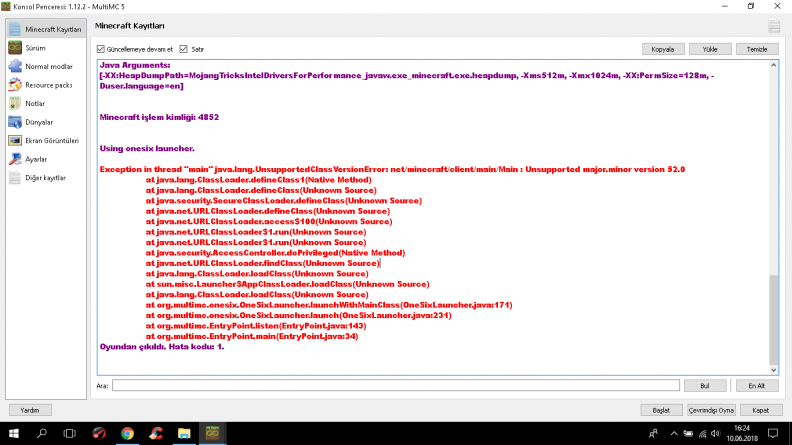The width and height of the screenshot is (792, 445).
Task: Open network status in system tray
Action: [x=703, y=433]
